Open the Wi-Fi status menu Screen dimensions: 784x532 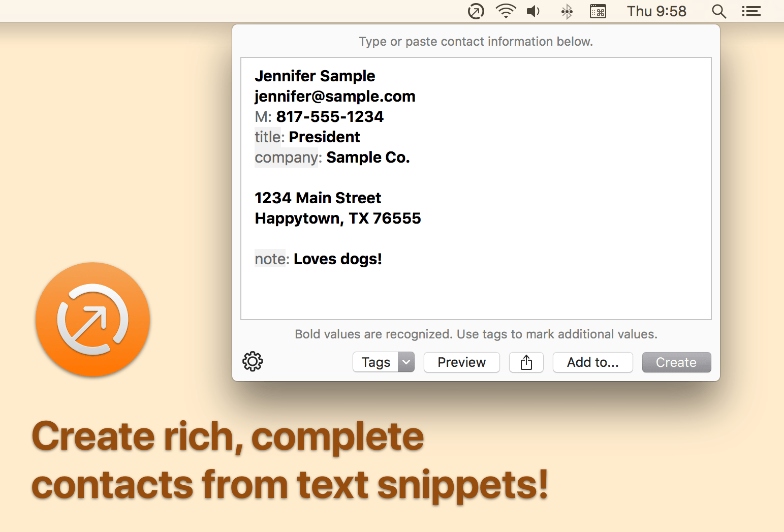[x=506, y=11]
